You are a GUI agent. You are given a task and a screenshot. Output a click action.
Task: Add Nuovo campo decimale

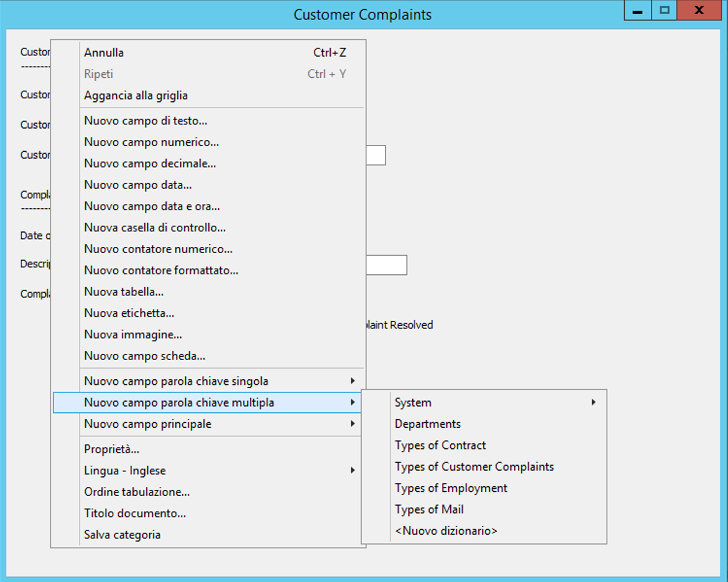pos(208,164)
